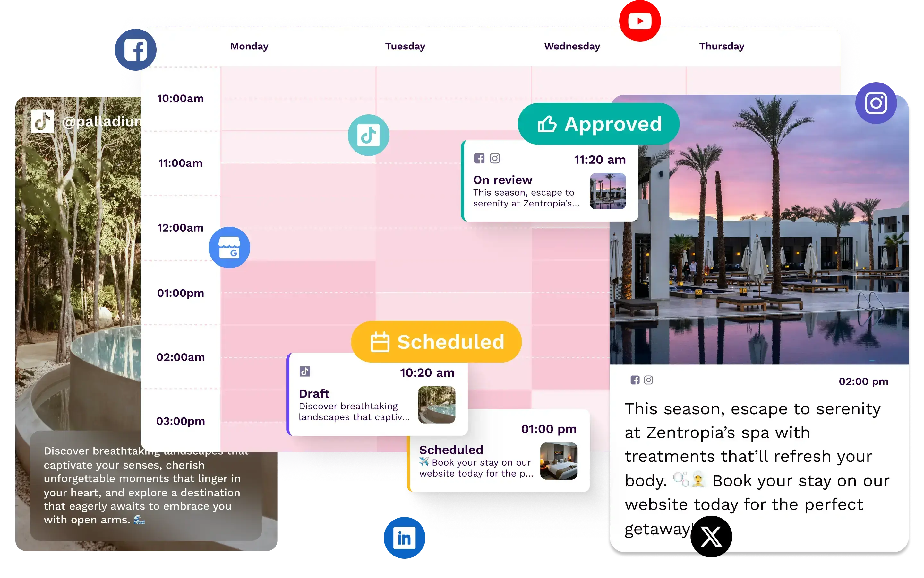Click the 03:00pm time slot label

(x=181, y=421)
